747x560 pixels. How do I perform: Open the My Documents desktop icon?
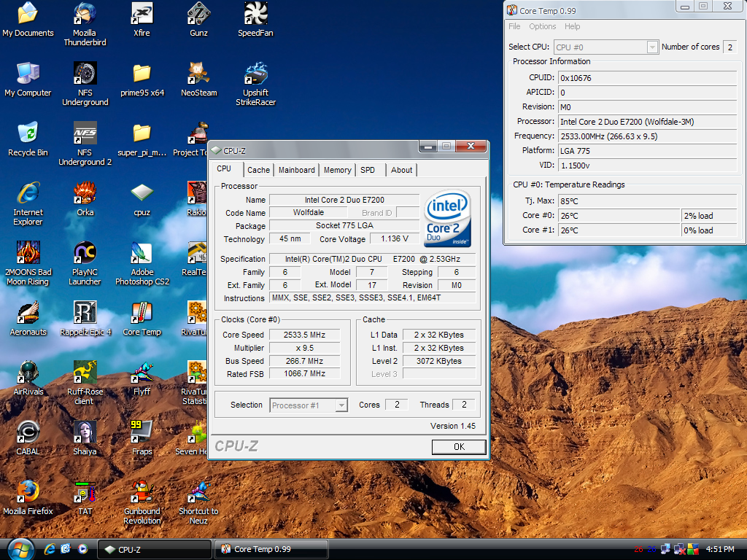pyautogui.click(x=28, y=20)
